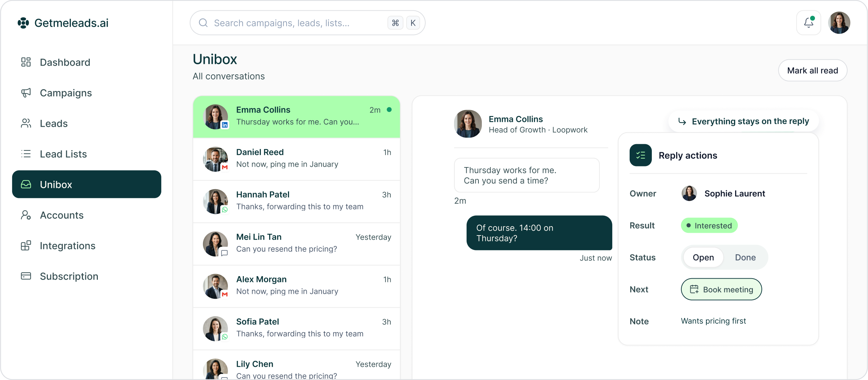Image resolution: width=868 pixels, height=380 pixels.
Task: Open Sofia Patel conversation
Action: coord(297,329)
